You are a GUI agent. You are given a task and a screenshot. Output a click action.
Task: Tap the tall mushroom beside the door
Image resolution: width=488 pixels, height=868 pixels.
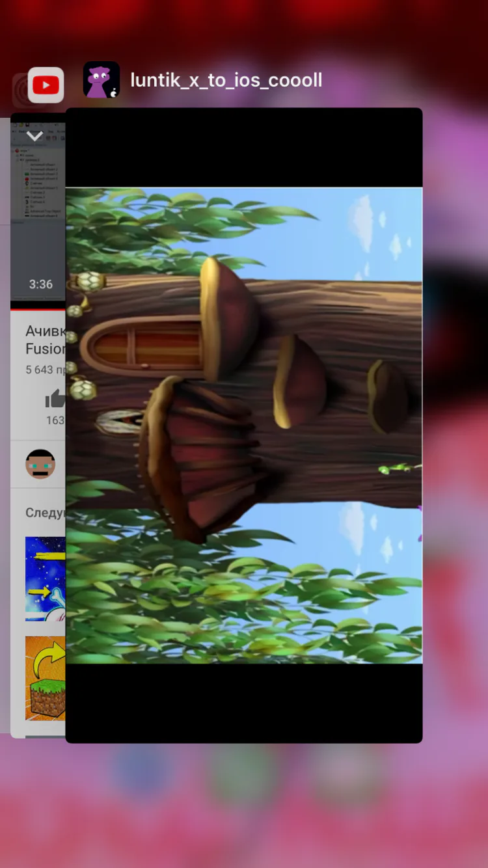[229, 319]
